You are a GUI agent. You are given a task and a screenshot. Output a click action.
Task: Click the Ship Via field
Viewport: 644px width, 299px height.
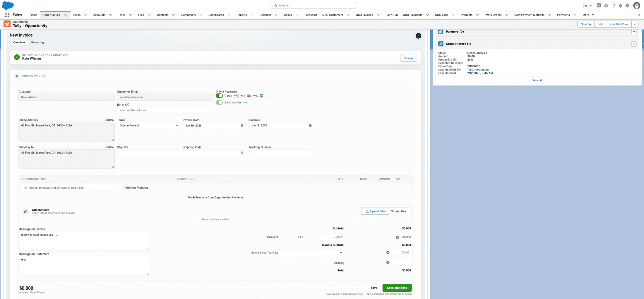tap(148, 153)
